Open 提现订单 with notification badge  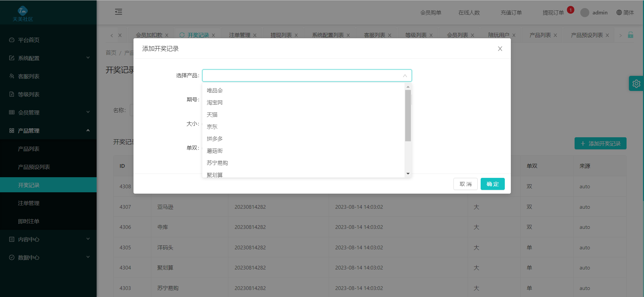click(x=553, y=12)
